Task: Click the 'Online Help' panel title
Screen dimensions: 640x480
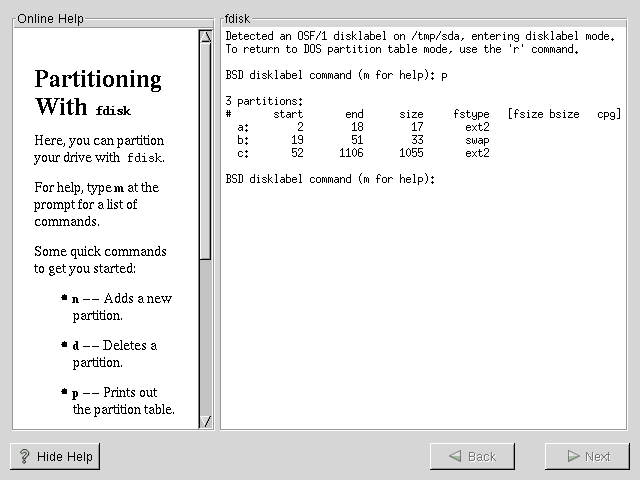Action: (51, 19)
